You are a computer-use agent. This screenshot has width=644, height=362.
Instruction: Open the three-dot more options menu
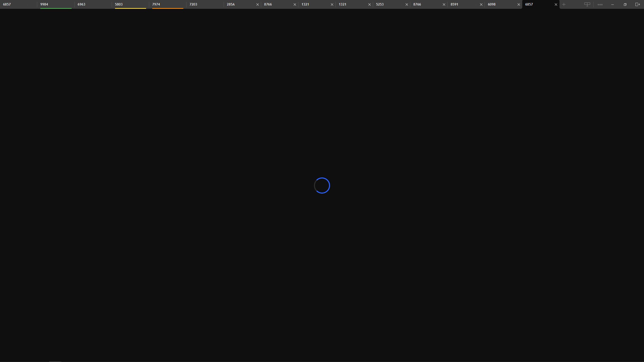coord(600,4)
